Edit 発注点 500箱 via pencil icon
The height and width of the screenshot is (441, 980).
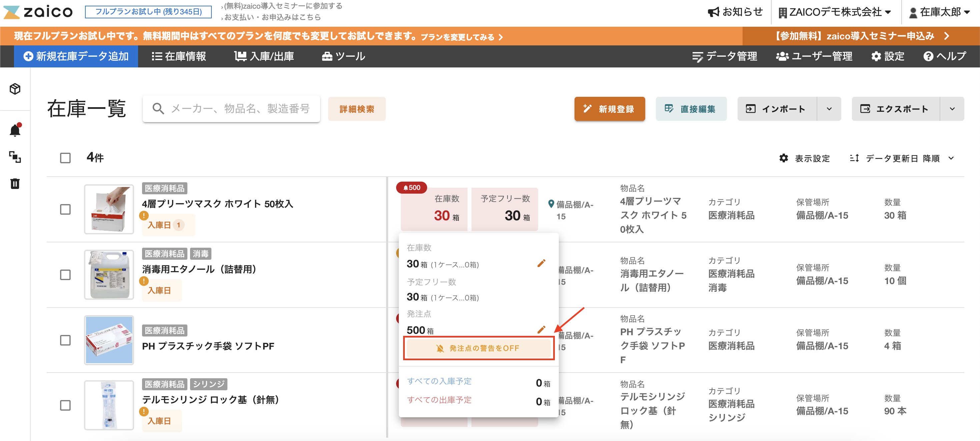[x=542, y=330]
